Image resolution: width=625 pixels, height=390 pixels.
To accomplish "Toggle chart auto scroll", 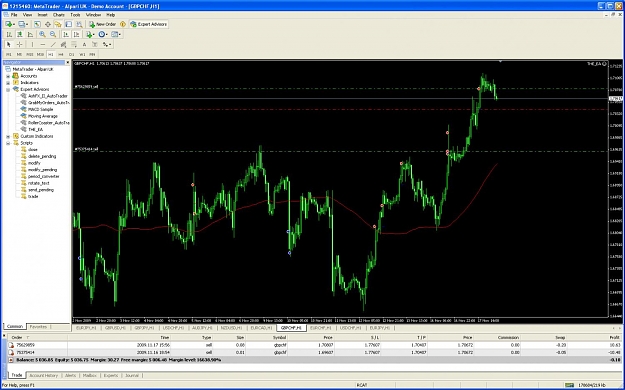I will pyautogui.click(x=66, y=34).
